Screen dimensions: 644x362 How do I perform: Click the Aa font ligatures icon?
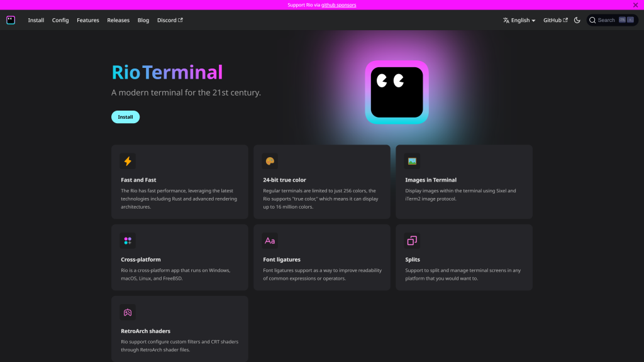[270, 241]
